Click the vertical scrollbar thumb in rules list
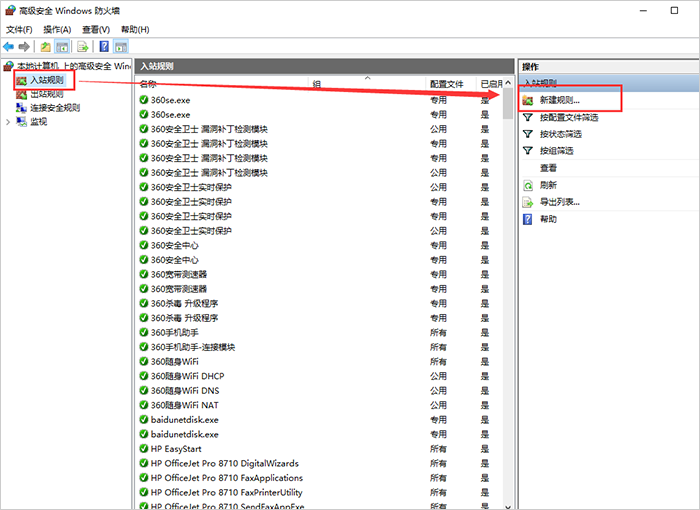Screen dimensions: 700x510 coord(508,104)
